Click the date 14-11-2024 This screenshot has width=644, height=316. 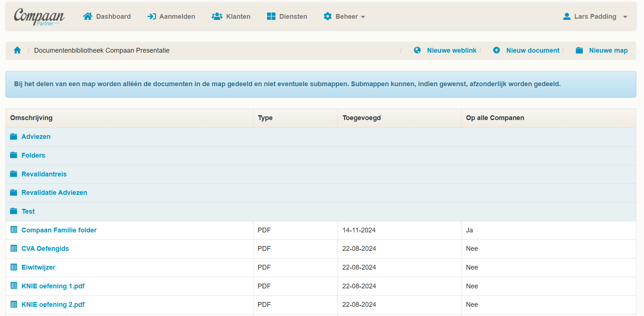(359, 230)
